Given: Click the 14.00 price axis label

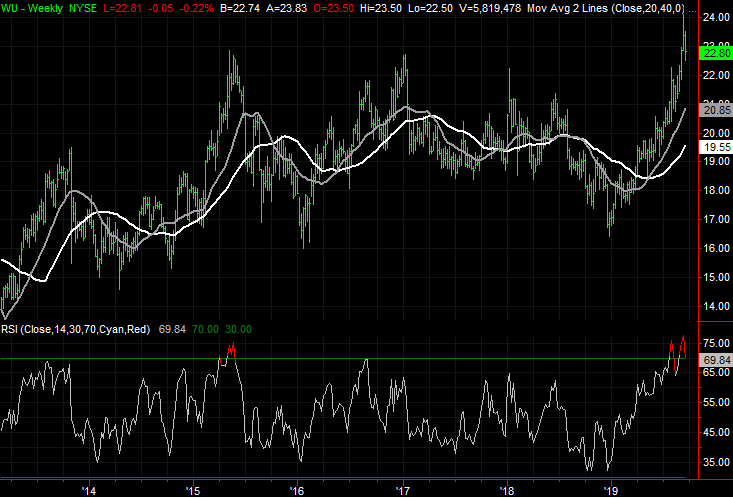Looking at the screenshot, I should coord(713,305).
